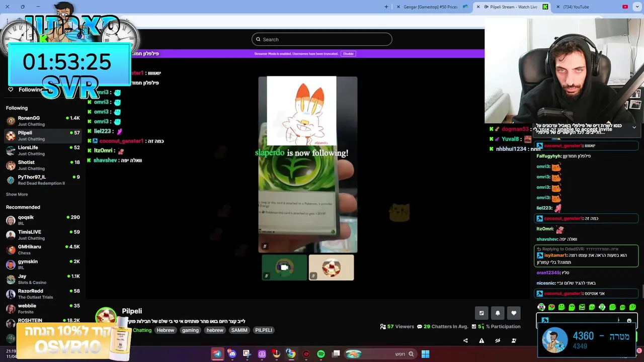Open the Windows Start menu
This screenshot has height=362, width=644.
[425, 354]
